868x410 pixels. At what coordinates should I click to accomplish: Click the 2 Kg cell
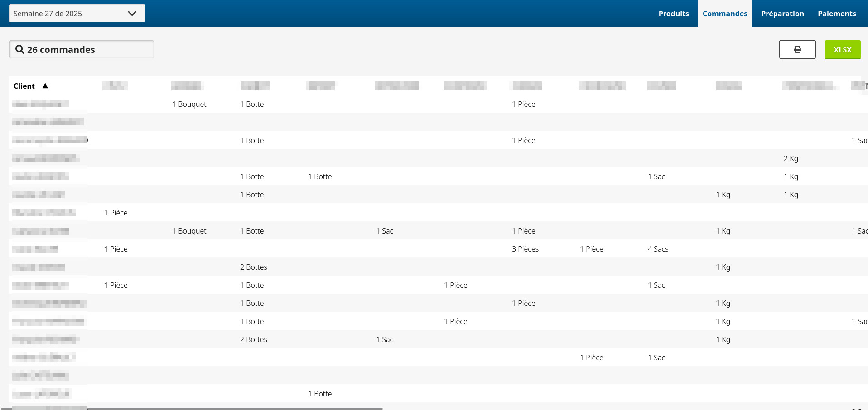click(791, 158)
